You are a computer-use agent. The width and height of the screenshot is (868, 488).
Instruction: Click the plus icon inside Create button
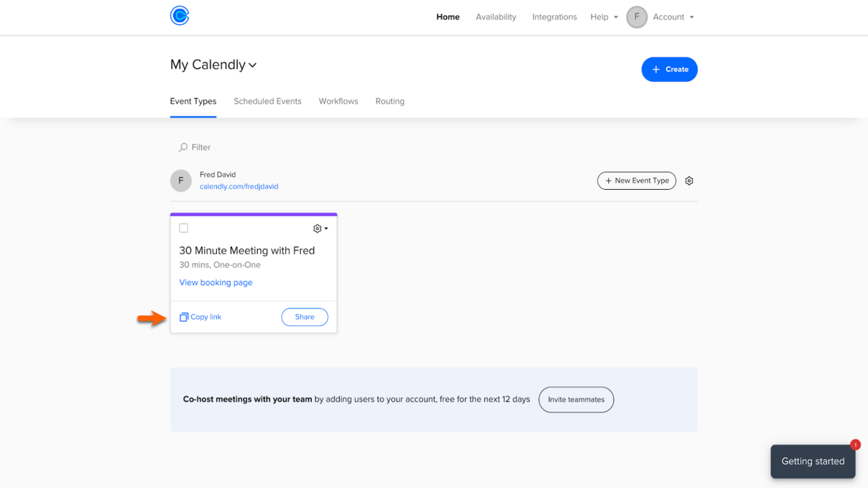(655, 69)
